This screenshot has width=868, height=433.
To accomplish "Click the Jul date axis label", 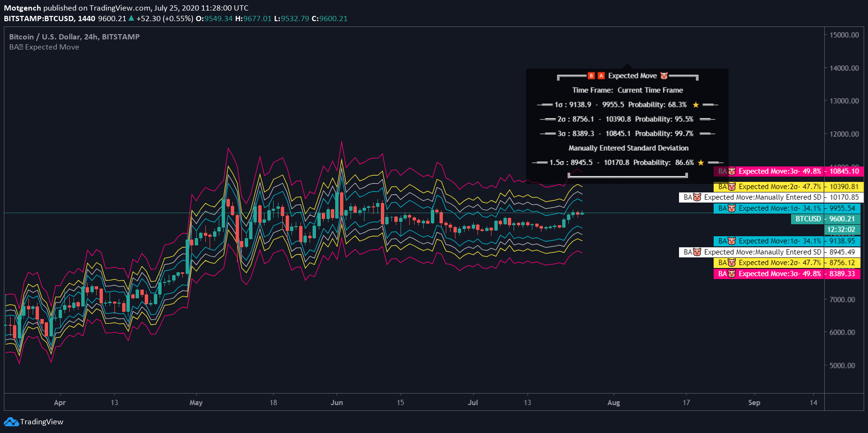I will click(x=473, y=403).
